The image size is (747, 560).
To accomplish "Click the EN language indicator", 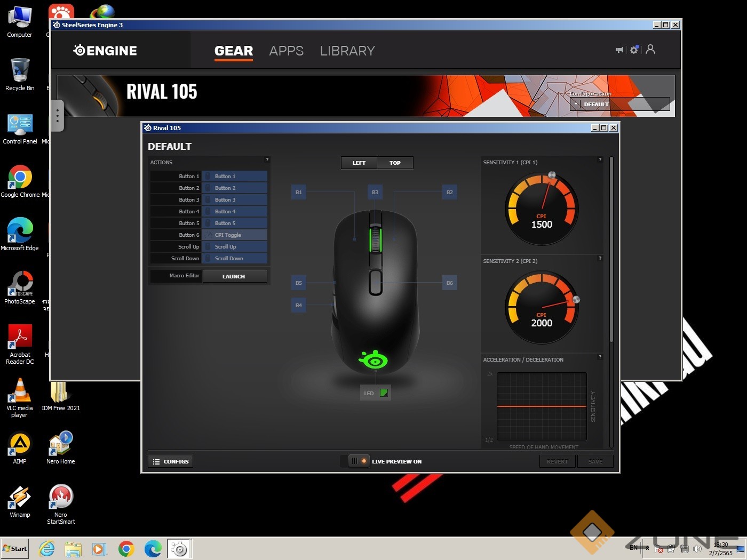I will 633,548.
